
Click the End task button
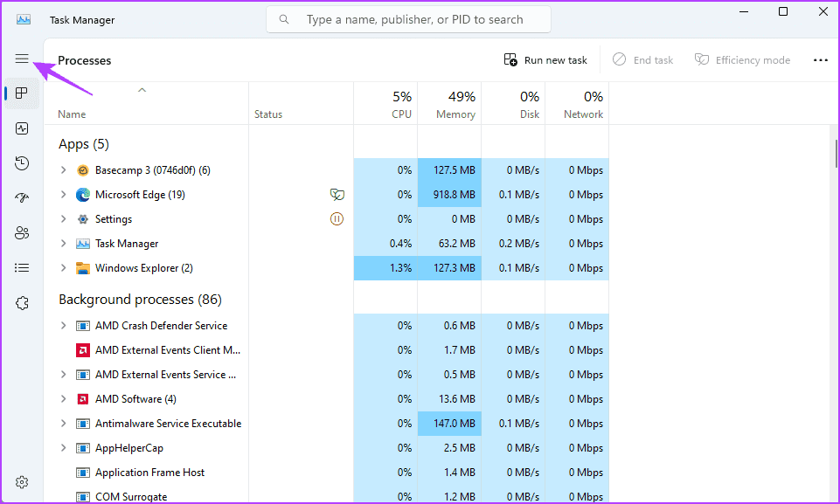click(642, 60)
